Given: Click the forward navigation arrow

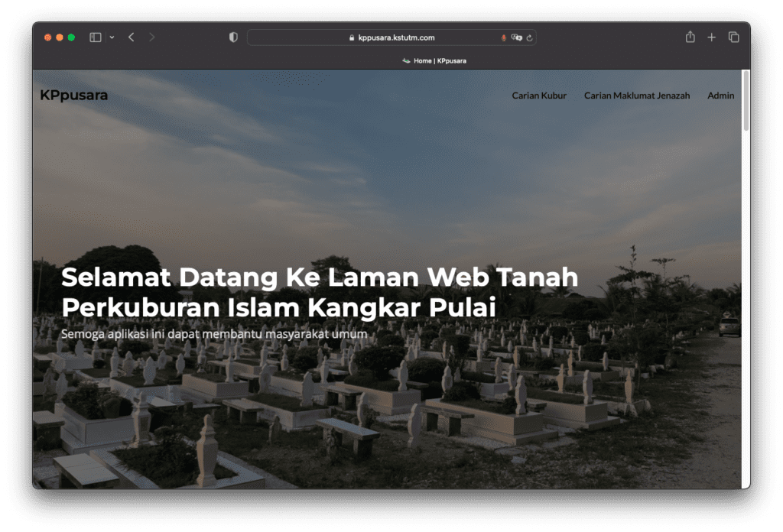Looking at the screenshot, I should click(152, 36).
